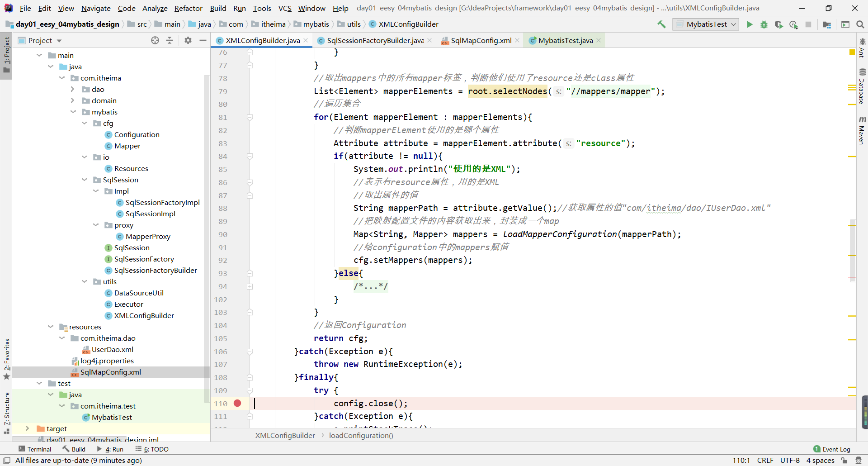Click the Build Project hammer icon
The image size is (868, 466).
click(661, 24)
